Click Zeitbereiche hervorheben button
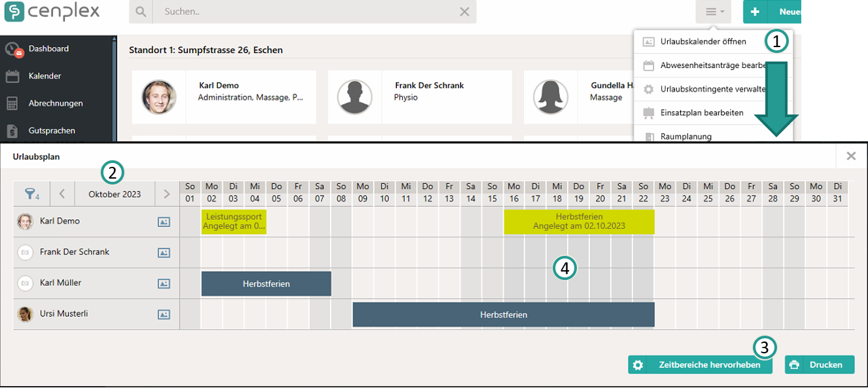This screenshot has height=388, width=868. [x=700, y=365]
